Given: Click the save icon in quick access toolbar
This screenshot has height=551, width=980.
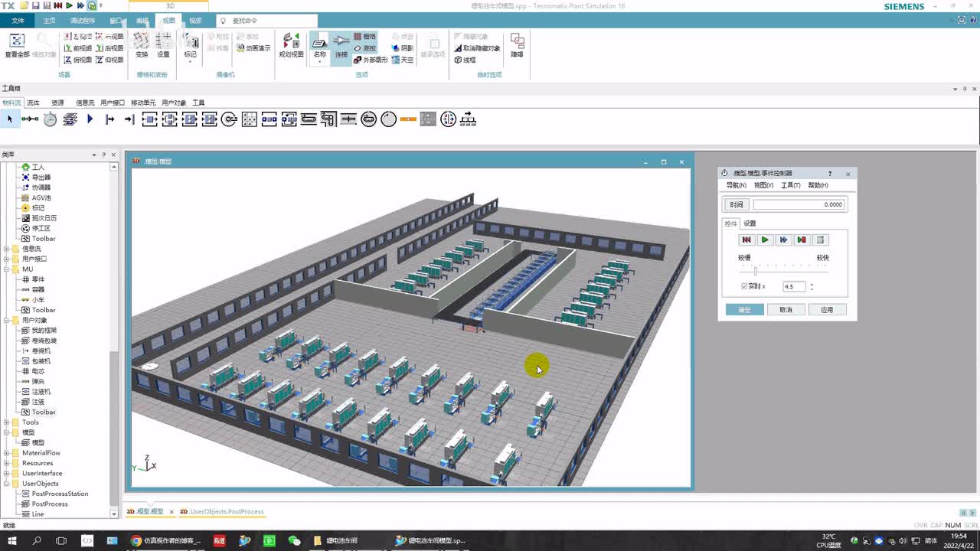Looking at the screenshot, I should 35,5.
